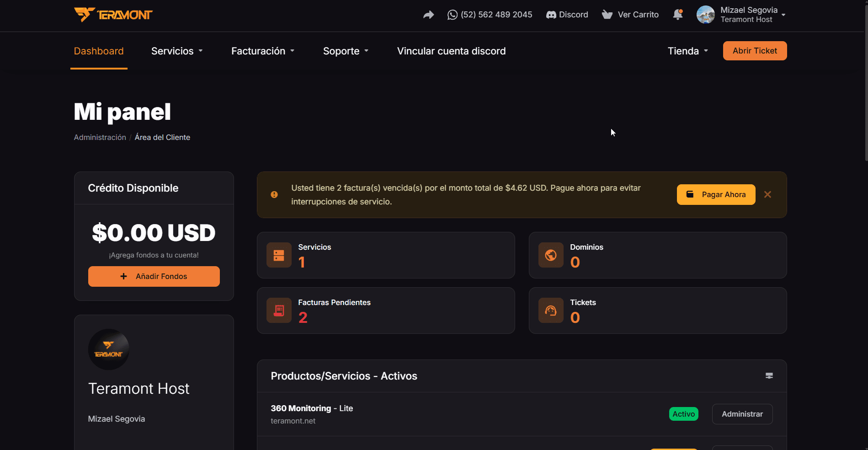Click the Pagar Ahora button
The image size is (868, 450).
pos(716,195)
